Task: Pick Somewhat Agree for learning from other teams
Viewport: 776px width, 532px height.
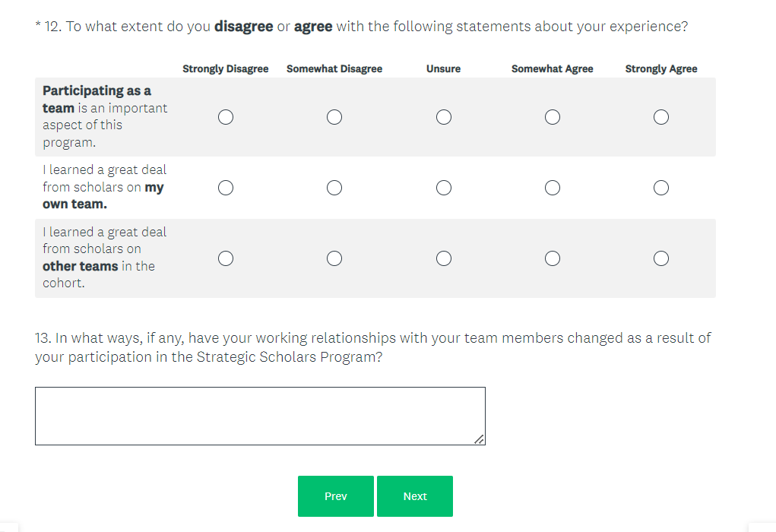Action: [553, 258]
